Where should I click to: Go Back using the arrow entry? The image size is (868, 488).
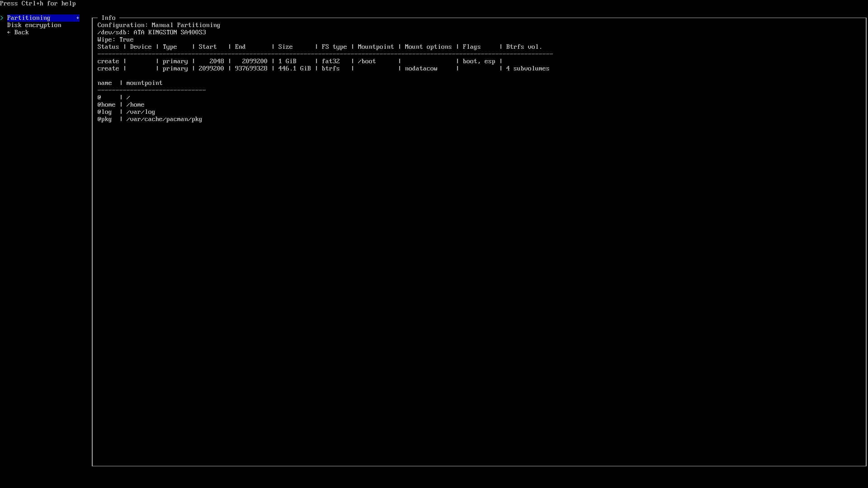[21, 33]
